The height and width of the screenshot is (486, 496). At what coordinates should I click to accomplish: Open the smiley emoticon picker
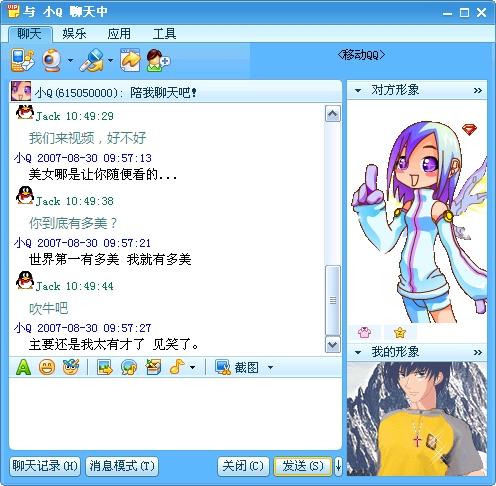coord(47,368)
